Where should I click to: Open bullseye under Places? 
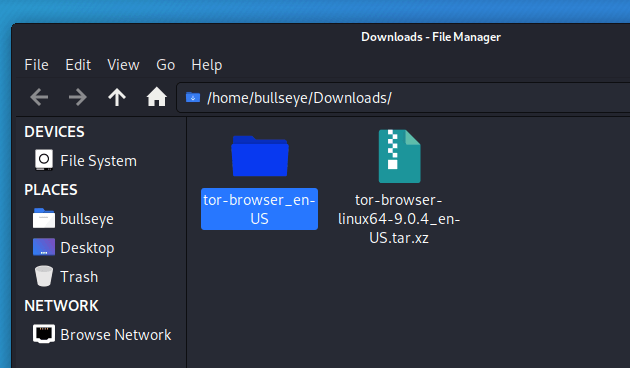pyautogui.click(x=87, y=219)
